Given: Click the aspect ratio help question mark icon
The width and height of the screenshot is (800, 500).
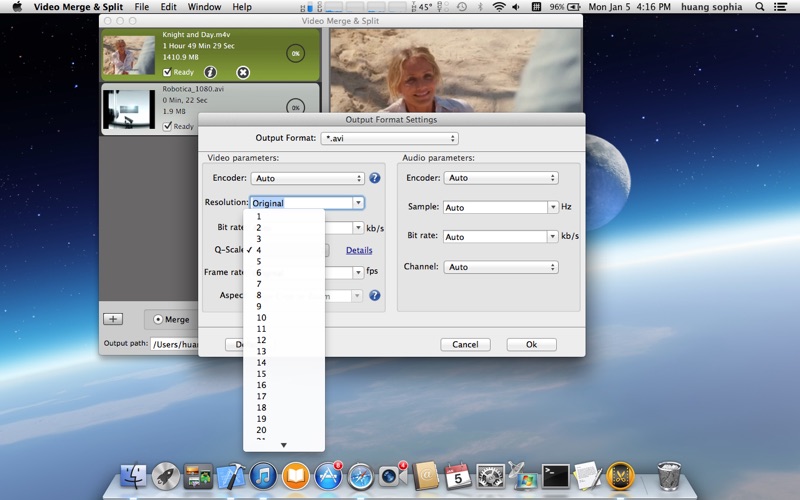Looking at the screenshot, I should click(x=374, y=295).
